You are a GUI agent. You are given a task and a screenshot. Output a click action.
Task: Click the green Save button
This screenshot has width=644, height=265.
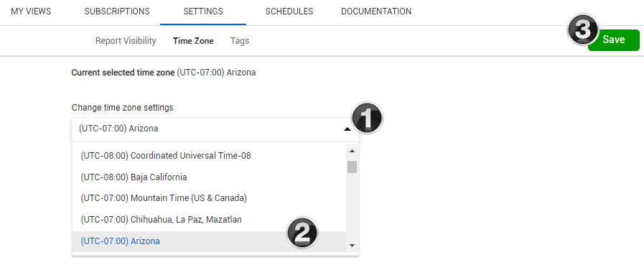coord(614,39)
